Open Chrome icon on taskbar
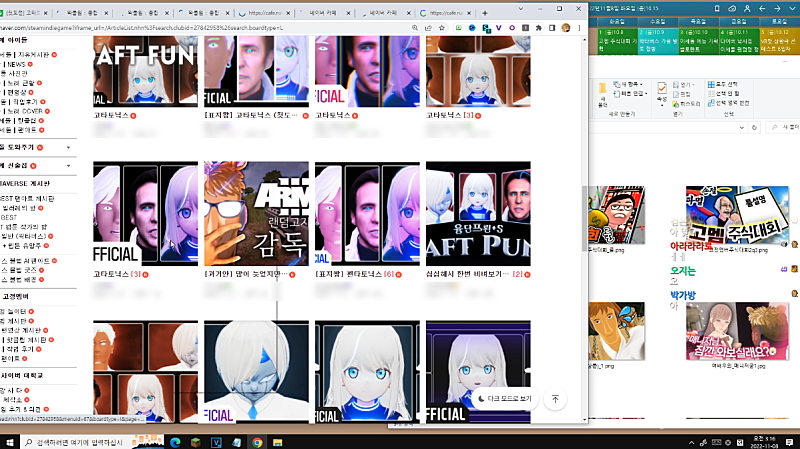The image size is (800, 449). pyautogui.click(x=257, y=442)
